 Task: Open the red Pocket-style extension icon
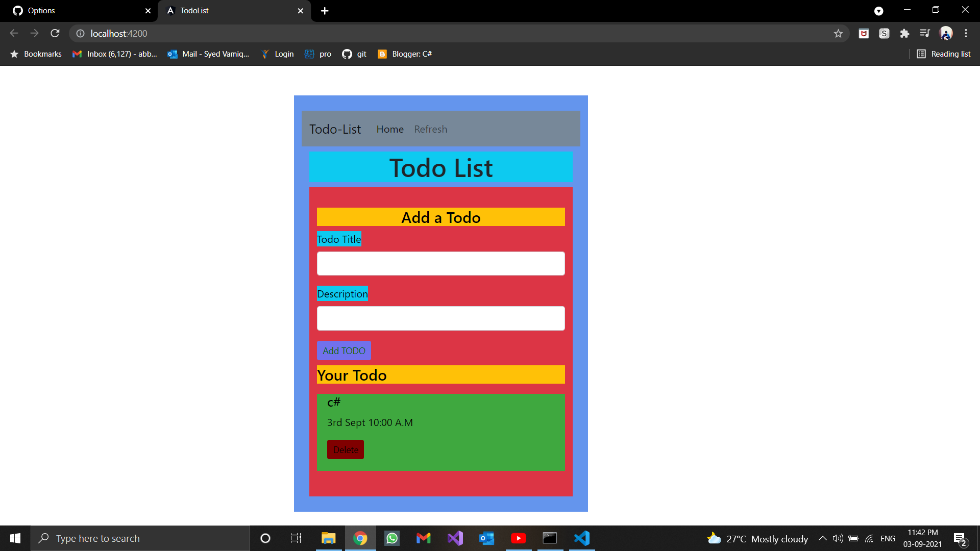tap(864, 33)
